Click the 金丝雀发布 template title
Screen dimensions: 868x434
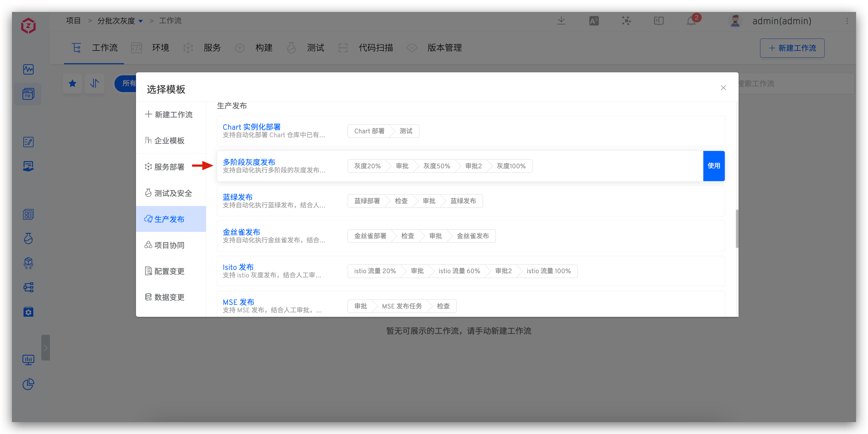[x=241, y=232]
